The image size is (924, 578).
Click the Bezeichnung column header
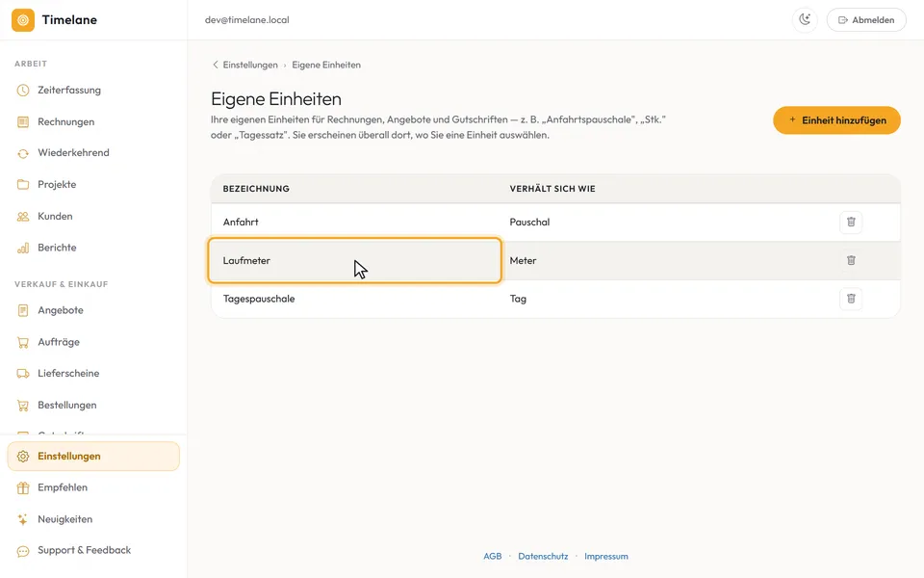point(256,189)
